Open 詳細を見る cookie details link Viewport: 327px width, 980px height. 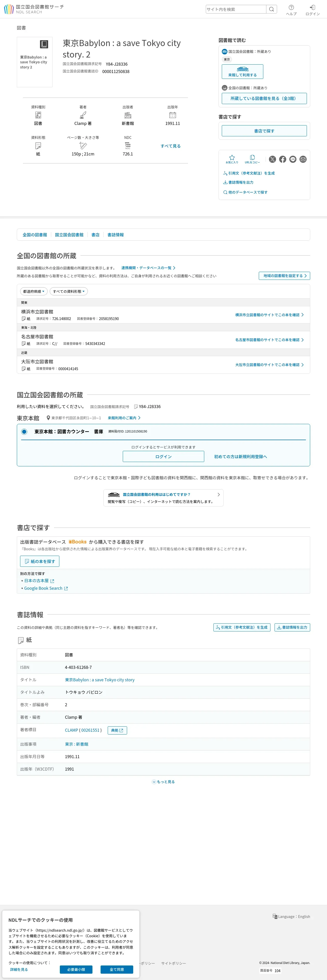(19, 969)
